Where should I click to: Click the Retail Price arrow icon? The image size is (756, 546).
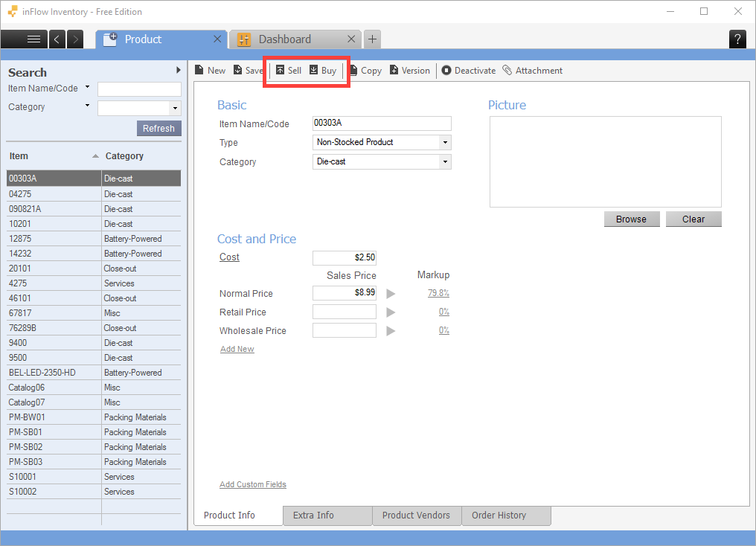(391, 312)
